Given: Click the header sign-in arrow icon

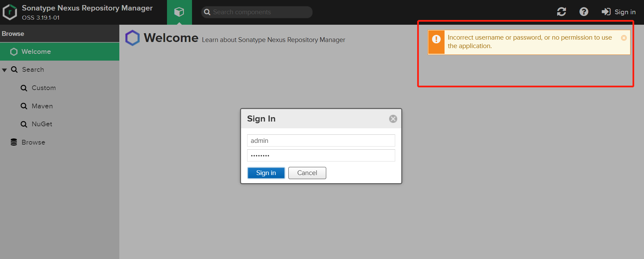Looking at the screenshot, I should (606, 12).
